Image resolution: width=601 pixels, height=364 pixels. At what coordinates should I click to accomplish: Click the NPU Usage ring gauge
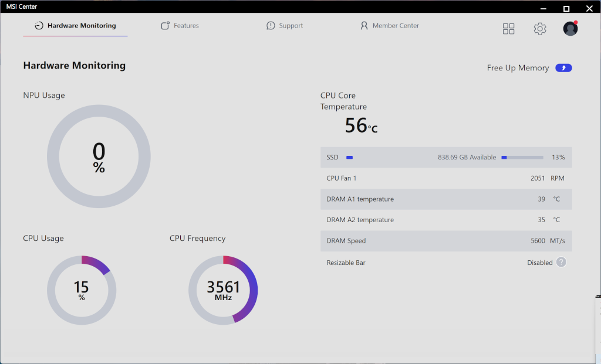pos(99,157)
